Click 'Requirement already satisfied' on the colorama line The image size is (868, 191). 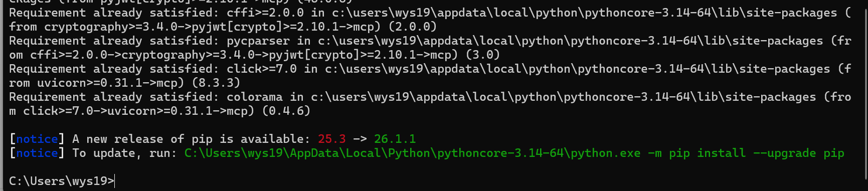114,97
